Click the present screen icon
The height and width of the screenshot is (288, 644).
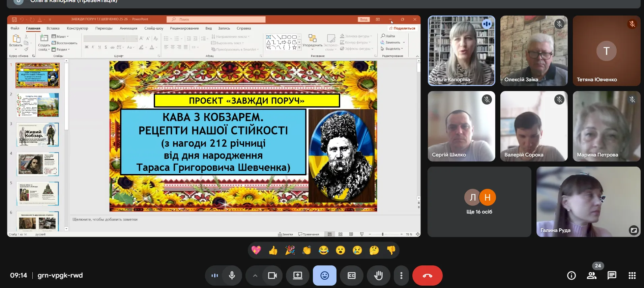click(x=297, y=276)
